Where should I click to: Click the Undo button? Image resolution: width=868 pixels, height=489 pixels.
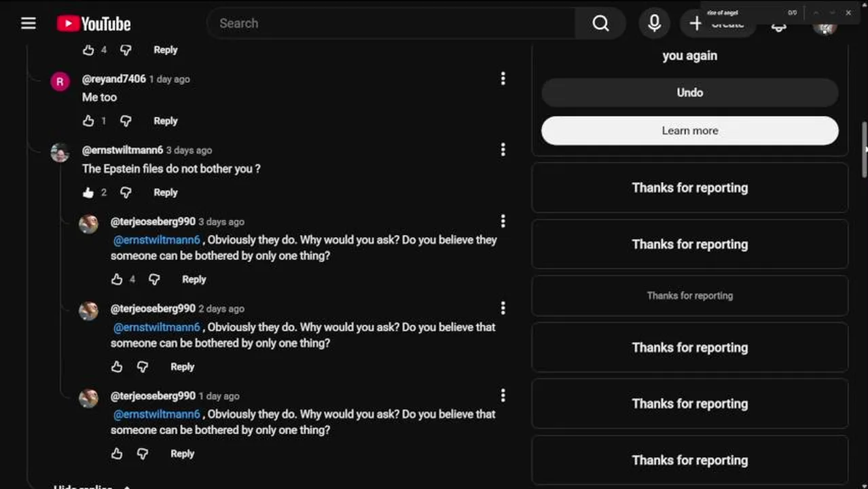click(689, 92)
